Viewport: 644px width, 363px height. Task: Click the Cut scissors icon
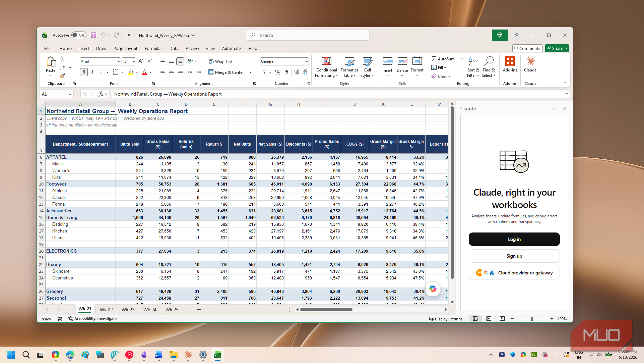[x=62, y=59]
